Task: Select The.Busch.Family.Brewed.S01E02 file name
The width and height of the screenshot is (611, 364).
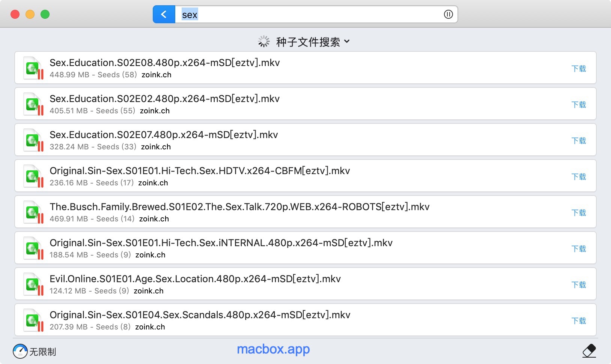Action: (x=239, y=207)
